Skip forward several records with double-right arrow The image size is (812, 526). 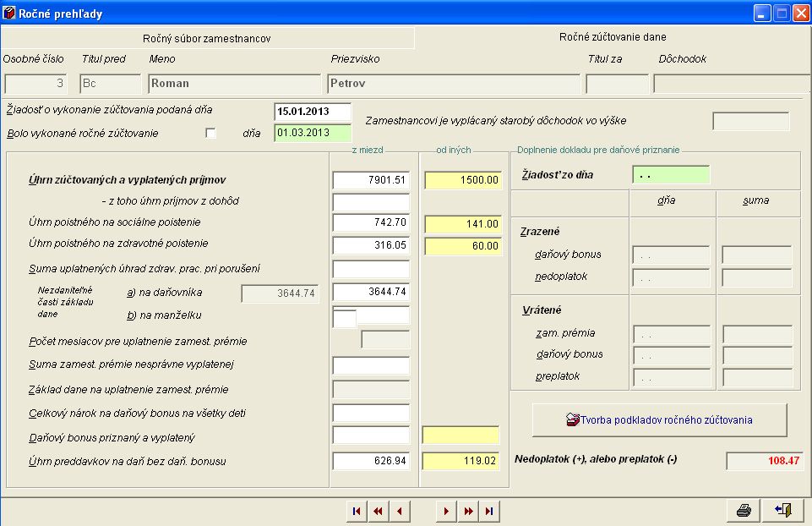[x=467, y=511]
